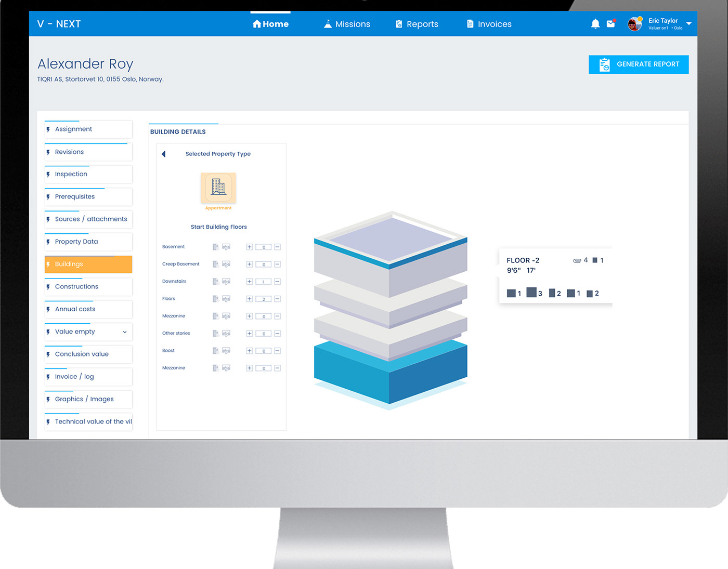Open the Missions tab

[x=347, y=24]
